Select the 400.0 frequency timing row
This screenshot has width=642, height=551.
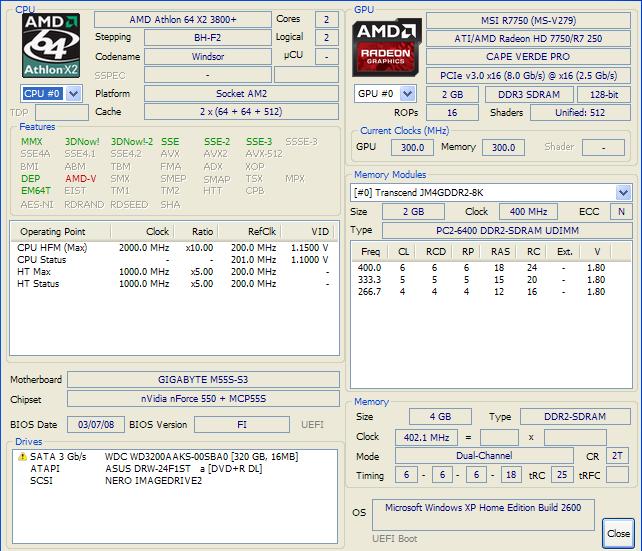pos(489,268)
